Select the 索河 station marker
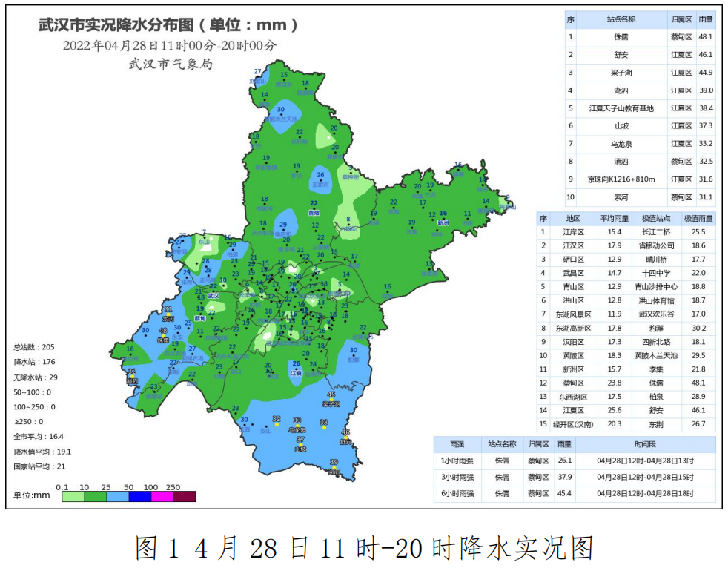The image size is (728, 571). click(168, 314)
